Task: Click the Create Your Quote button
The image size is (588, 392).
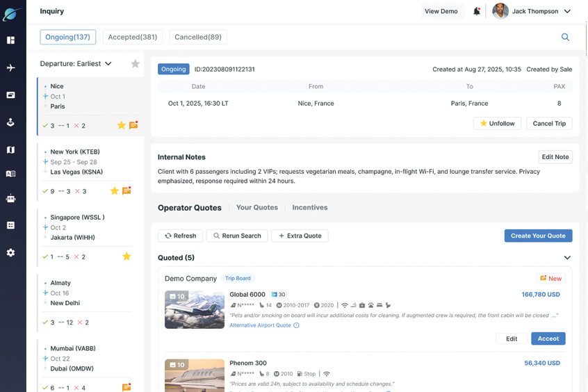Action: pos(538,236)
